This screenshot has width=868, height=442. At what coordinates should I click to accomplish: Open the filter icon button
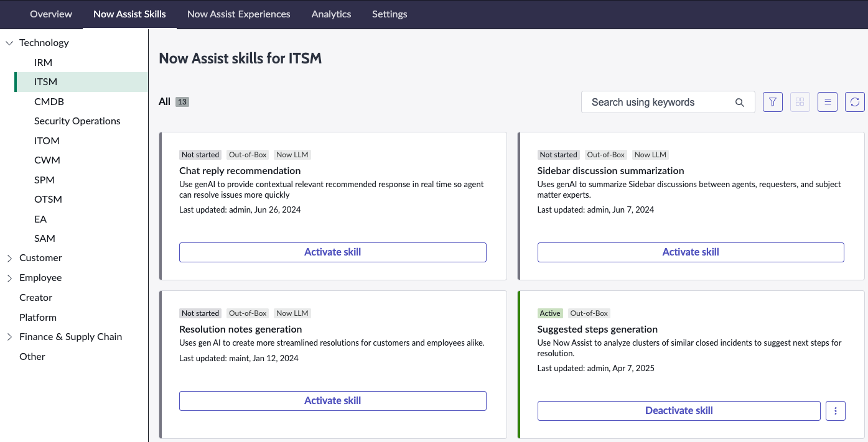tap(772, 102)
